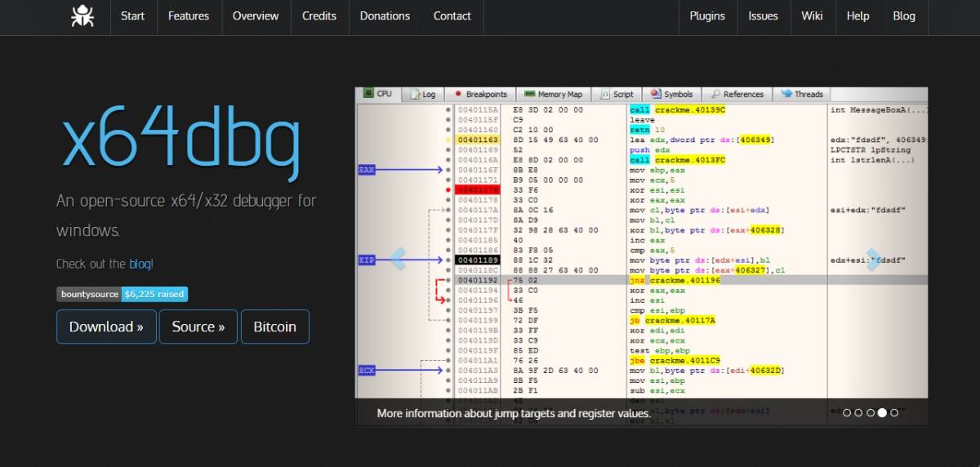Screen dimensions: 980x467
Task: Click the 'int lstrlenA(...)' comment
Action: pyautogui.click(x=874, y=160)
